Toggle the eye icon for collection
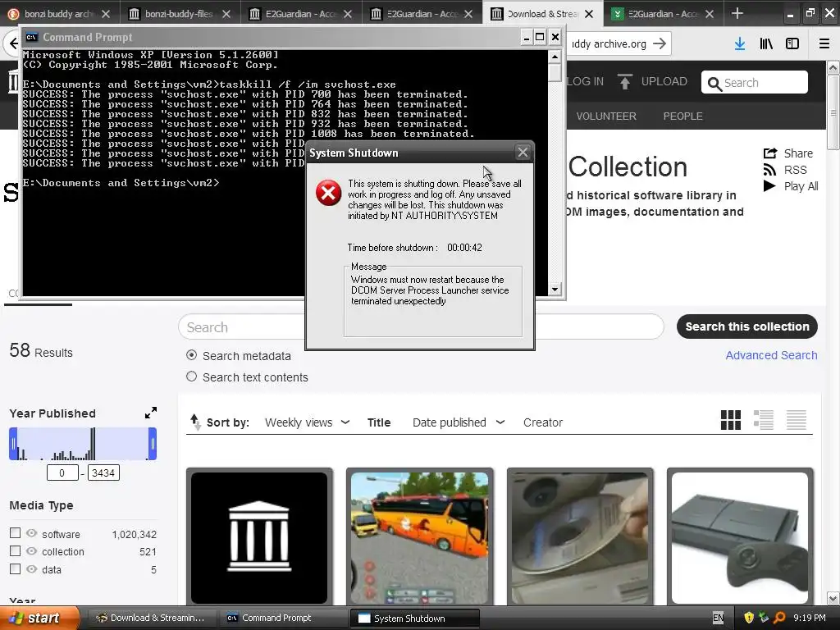Screen dimensions: 840x630 tap(32, 550)
